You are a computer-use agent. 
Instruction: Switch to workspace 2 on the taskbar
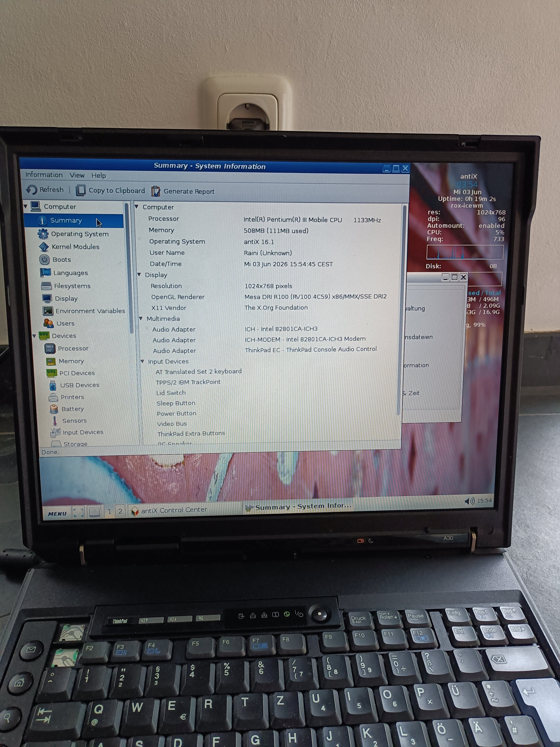(x=120, y=511)
